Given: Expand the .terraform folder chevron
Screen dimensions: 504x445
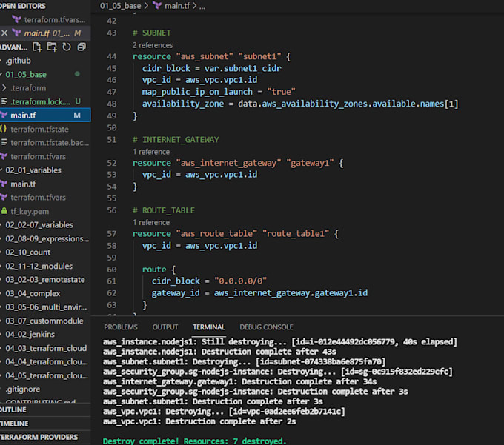Looking at the screenshot, I should pos(4,88).
